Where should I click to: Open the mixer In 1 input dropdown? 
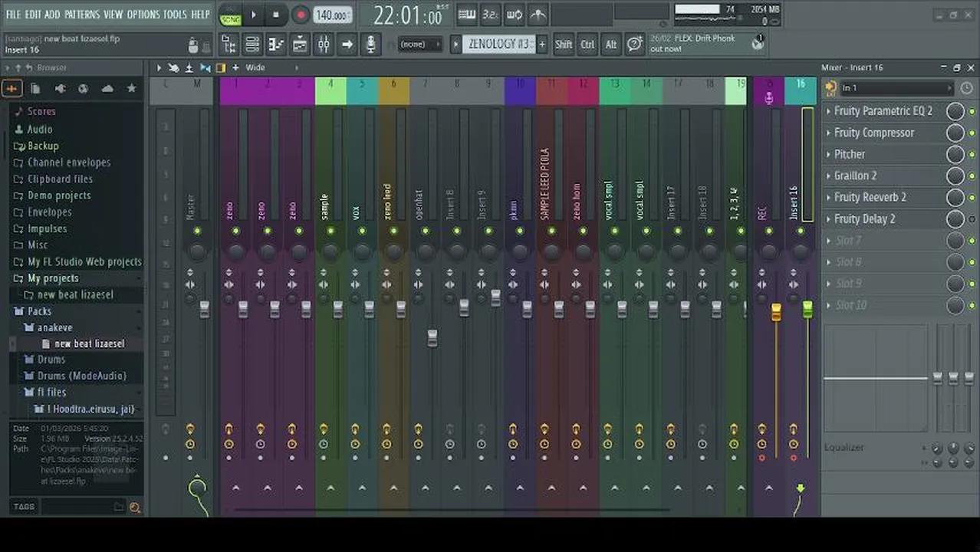tap(896, 88)
